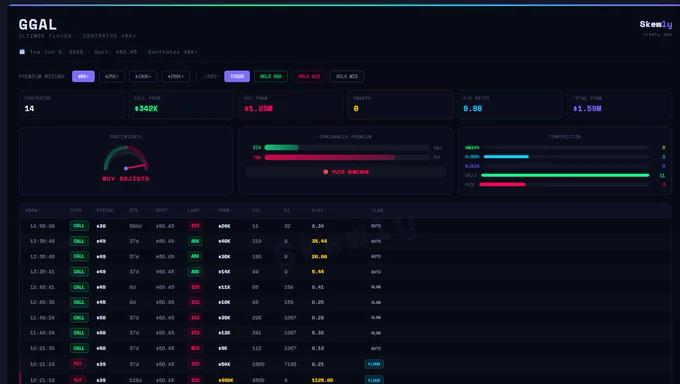The height and width of the screenshot is (384, 680).
Task: Click the 1125.00 V/OI value
Action: pyautogui.click(x=322, y=380)
